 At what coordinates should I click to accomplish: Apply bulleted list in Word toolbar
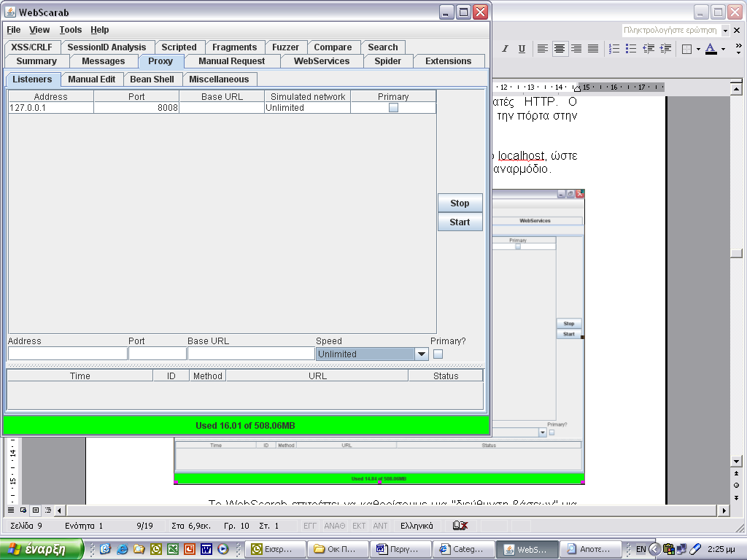point(631,49)
